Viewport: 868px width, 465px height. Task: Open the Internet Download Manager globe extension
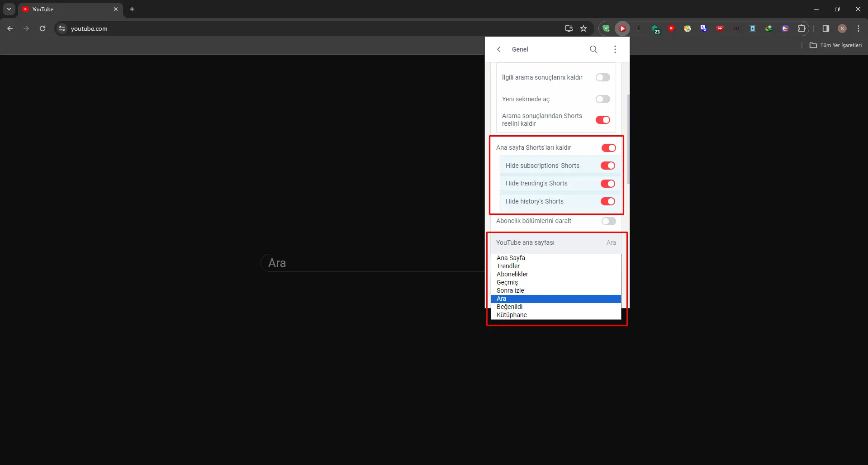click(x=769, y=28)
